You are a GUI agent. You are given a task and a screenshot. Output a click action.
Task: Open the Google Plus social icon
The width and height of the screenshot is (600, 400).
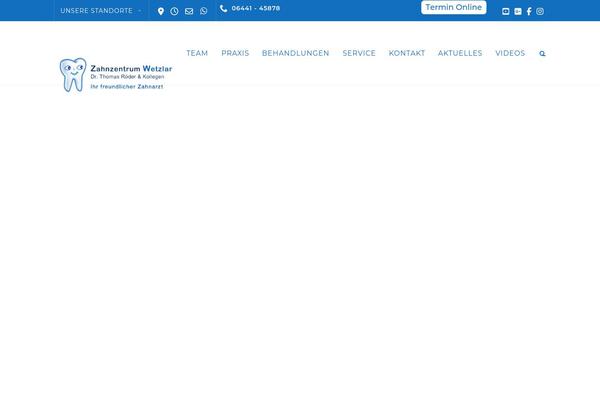click(x=518, y=11)
